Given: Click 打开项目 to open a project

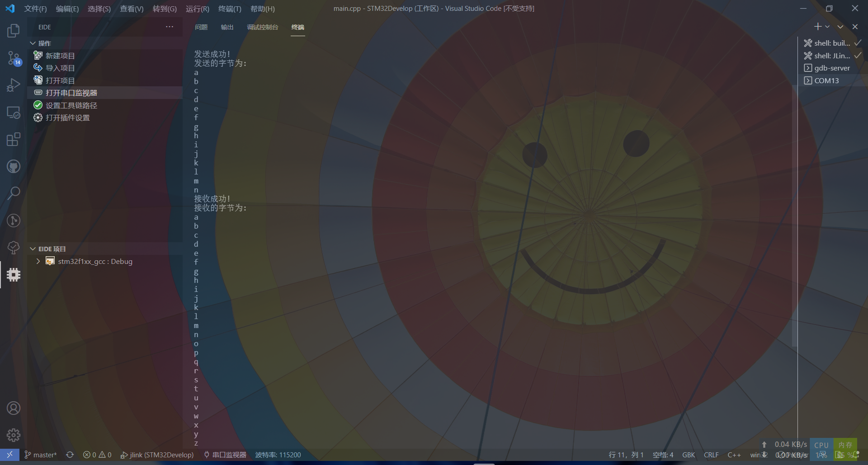Looking at the screenshot, I should click(x=60, y=80).
